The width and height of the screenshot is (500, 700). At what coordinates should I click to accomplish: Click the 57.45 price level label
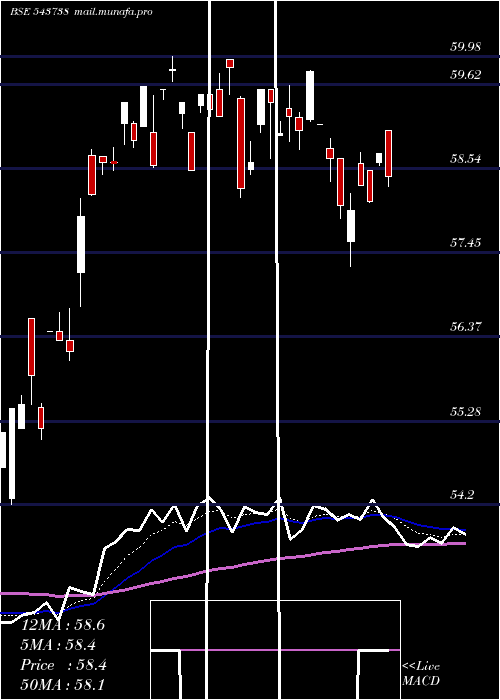click(465, 242)
